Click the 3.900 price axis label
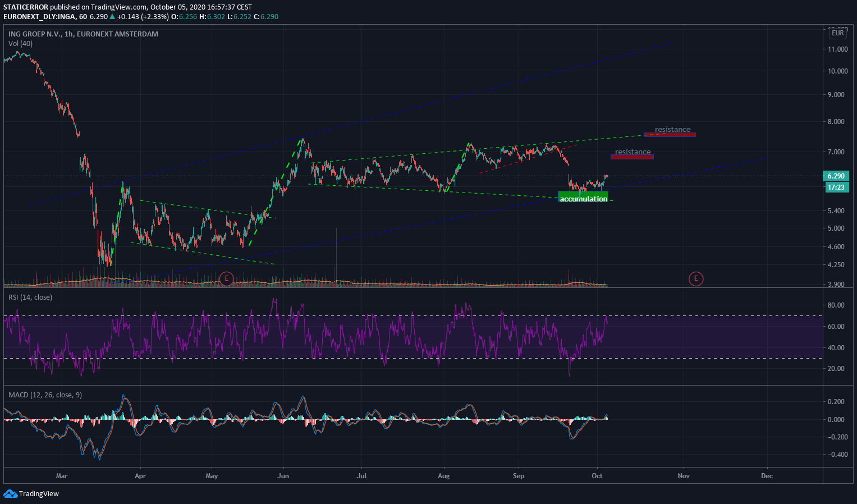The height and width of the screenshot is (504, 857). [837, 285]
